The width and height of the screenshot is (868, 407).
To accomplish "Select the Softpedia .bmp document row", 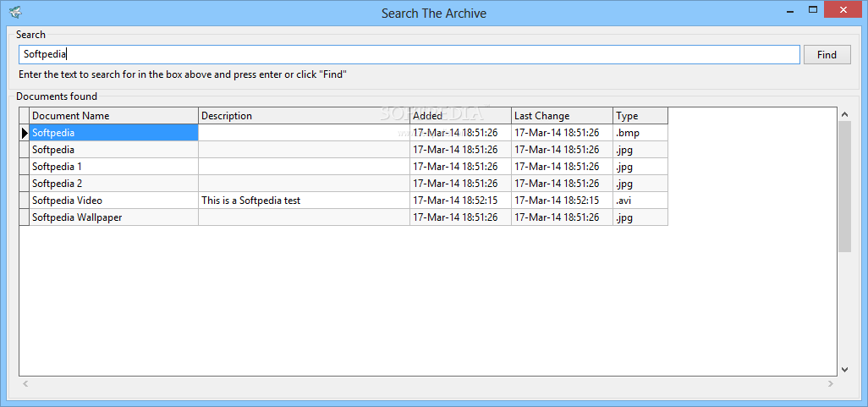I will (343, 133).
